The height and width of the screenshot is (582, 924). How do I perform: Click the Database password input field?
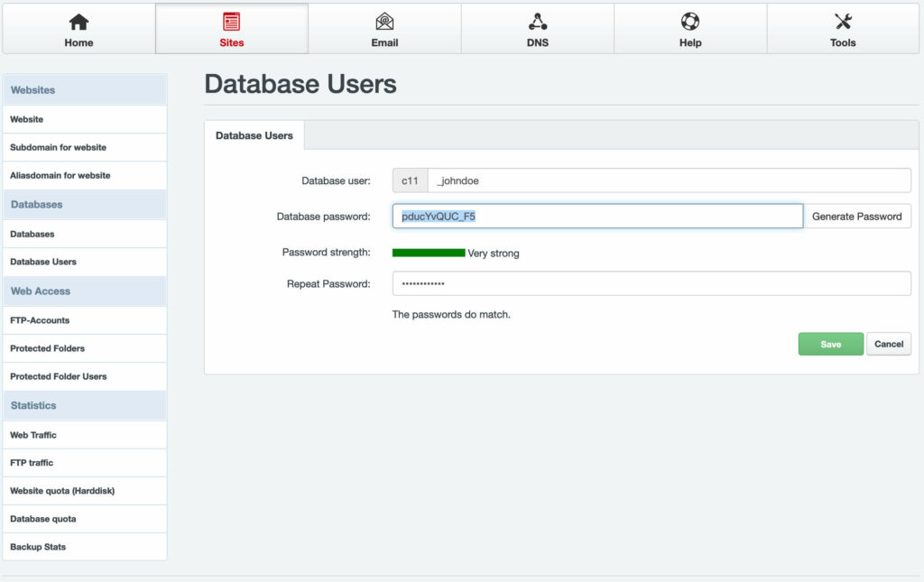tap(596, 216)
